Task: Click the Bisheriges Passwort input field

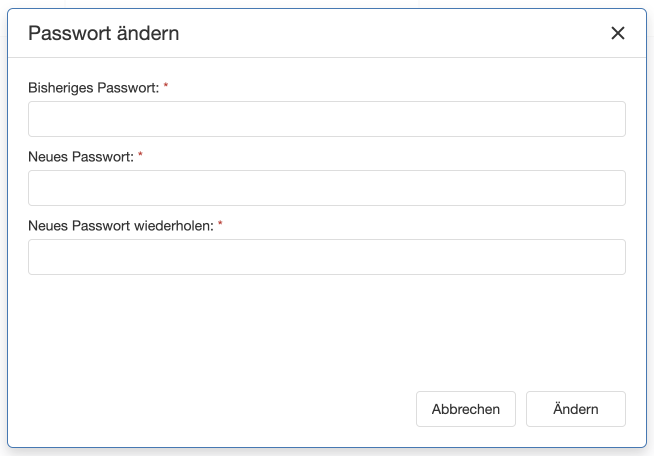Action: (326, 119)
